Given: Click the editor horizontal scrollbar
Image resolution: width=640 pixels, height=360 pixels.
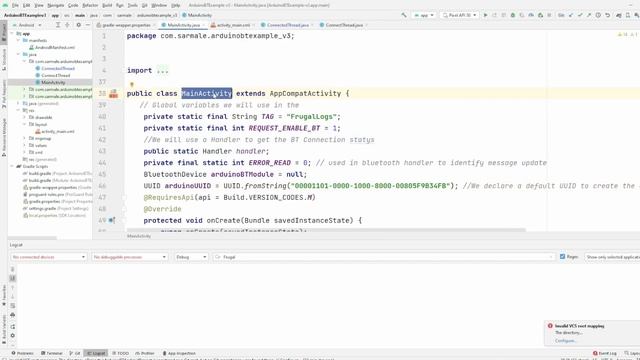Looking at the screenshot, I should coord(327,230).
